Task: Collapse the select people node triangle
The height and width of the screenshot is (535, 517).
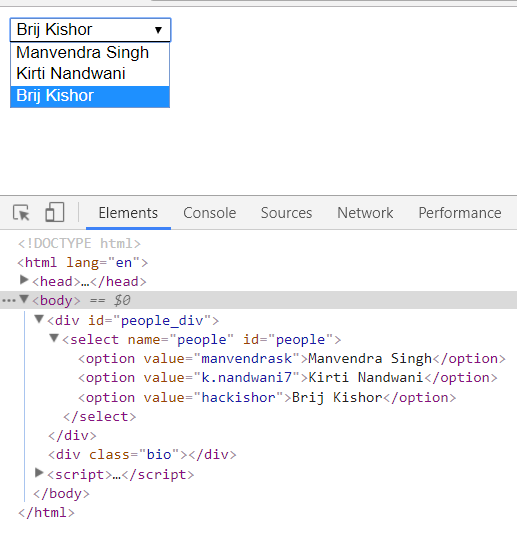Action: (x=54, y=338)
